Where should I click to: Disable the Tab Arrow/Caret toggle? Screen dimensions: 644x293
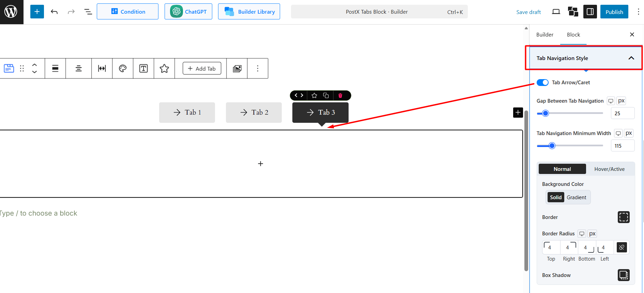click(x=542, y=83)
